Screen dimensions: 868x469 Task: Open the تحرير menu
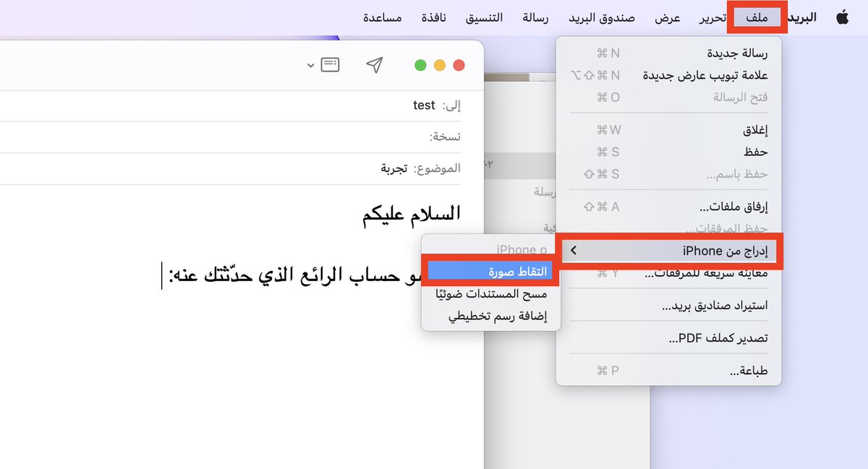[712, 18]
